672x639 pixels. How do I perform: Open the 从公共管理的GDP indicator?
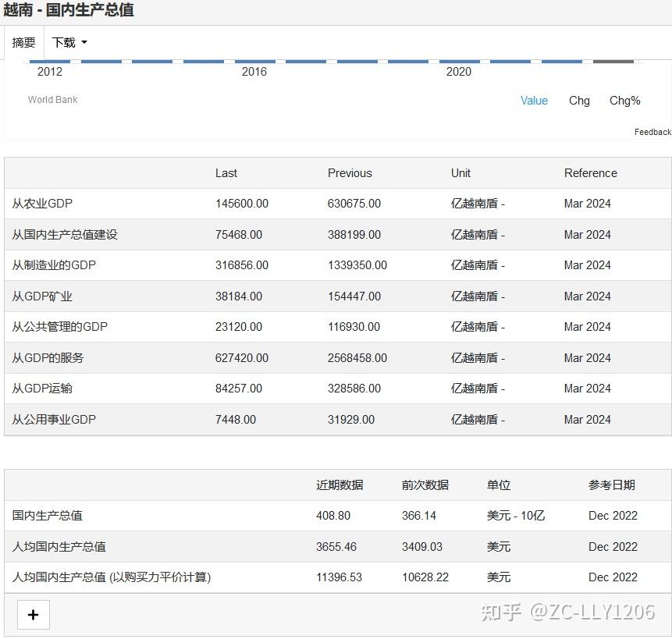tap(59, 327)
